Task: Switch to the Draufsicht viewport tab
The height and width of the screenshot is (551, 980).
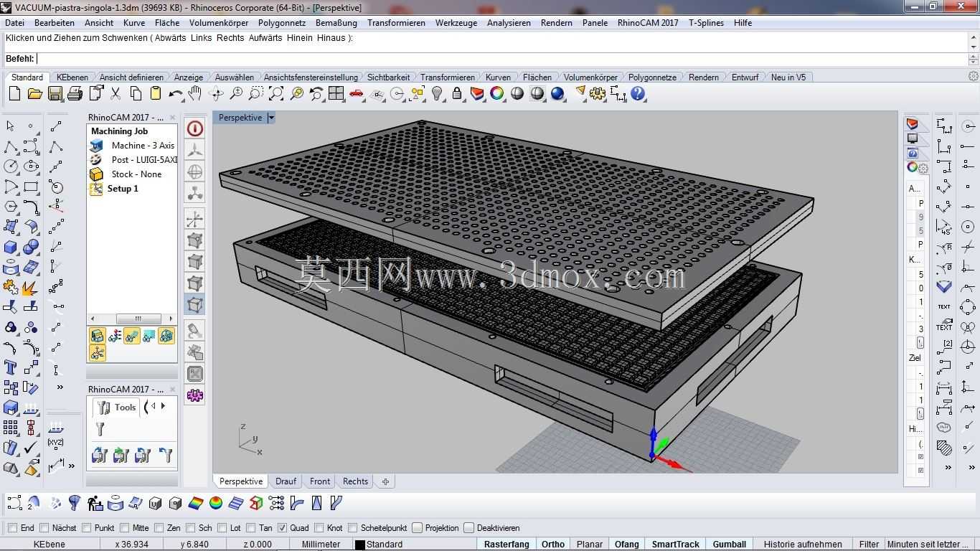Action: pos(286,481)
